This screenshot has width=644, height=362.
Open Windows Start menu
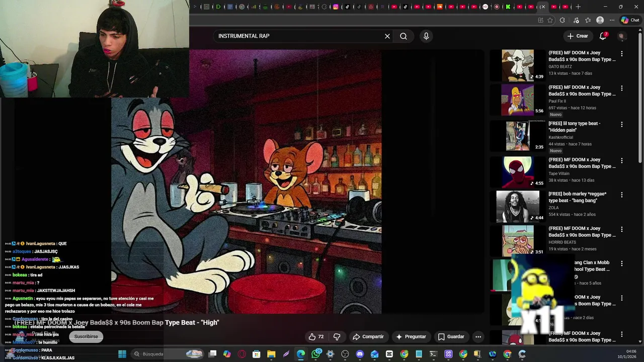(122, 354)
